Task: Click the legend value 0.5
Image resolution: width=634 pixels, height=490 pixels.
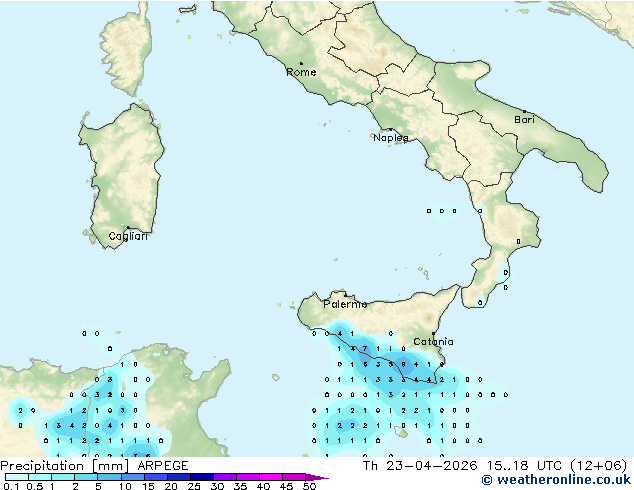Action: 34,486
